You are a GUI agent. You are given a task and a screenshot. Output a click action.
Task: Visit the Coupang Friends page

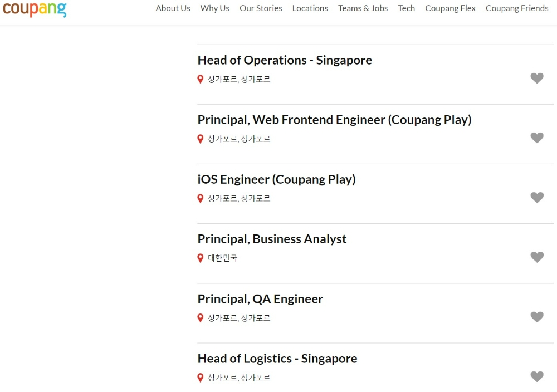(x=517, y=8)
